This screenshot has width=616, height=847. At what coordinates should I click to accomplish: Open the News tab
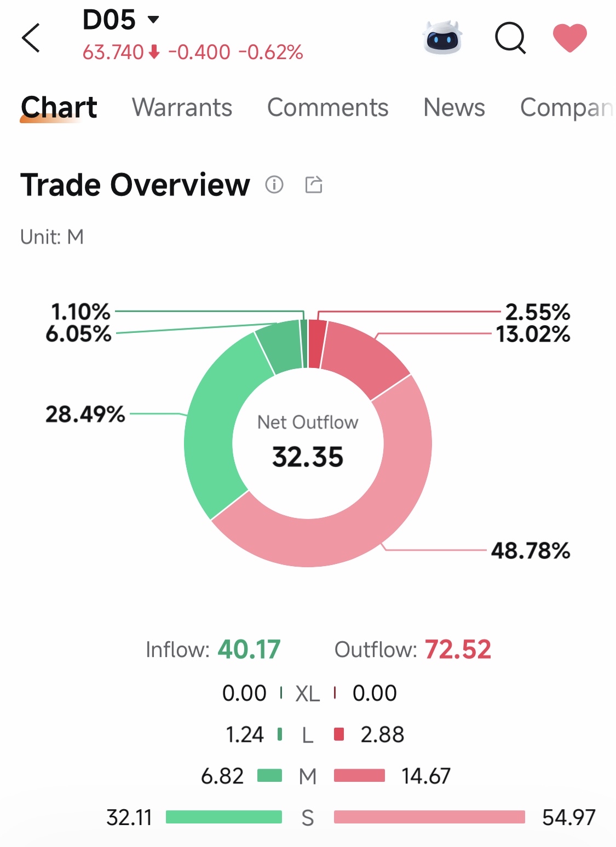pyautogui.click(x=454, y=107)
